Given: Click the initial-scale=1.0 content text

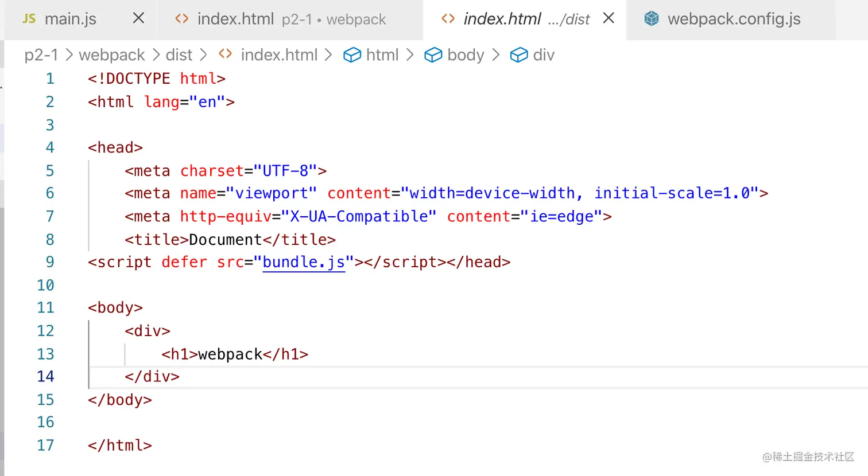Looking at the screenshot, I should point(672,193).
